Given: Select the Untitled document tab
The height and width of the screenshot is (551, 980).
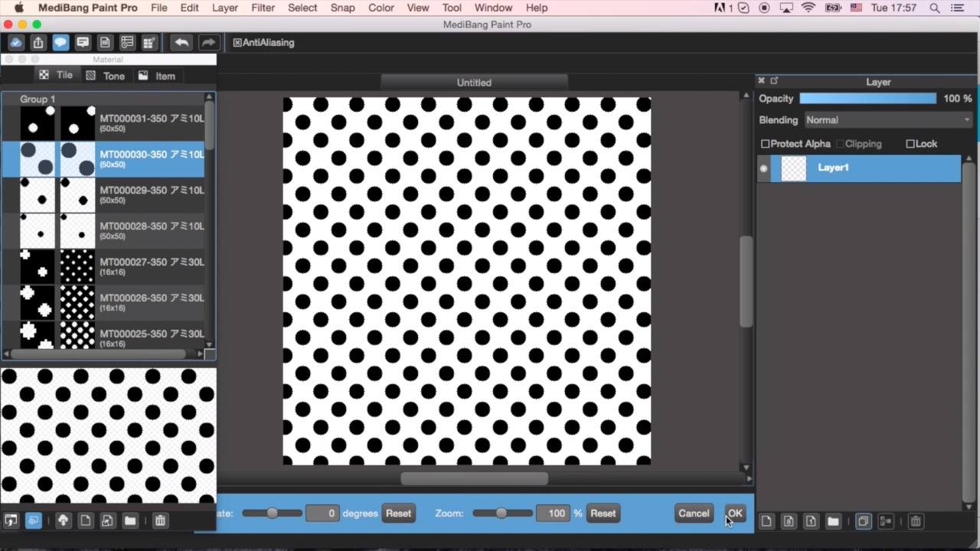Looking at the screenshot, I should [474, 82].
